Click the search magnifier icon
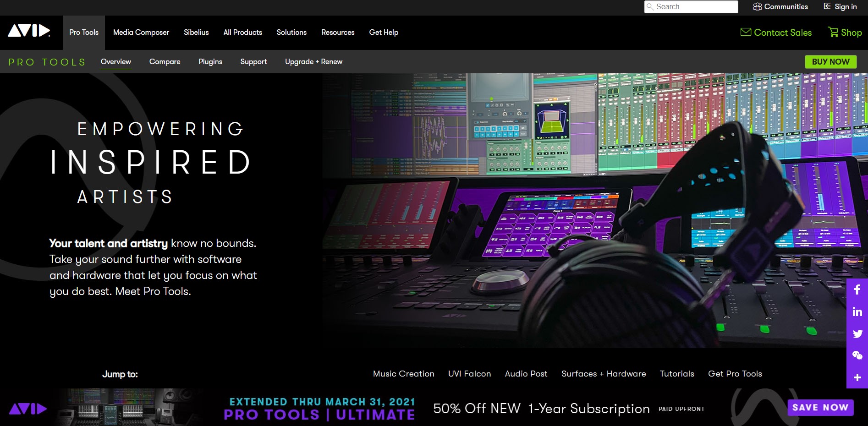Viewport: 868px width, 426px height. point(650,7)
